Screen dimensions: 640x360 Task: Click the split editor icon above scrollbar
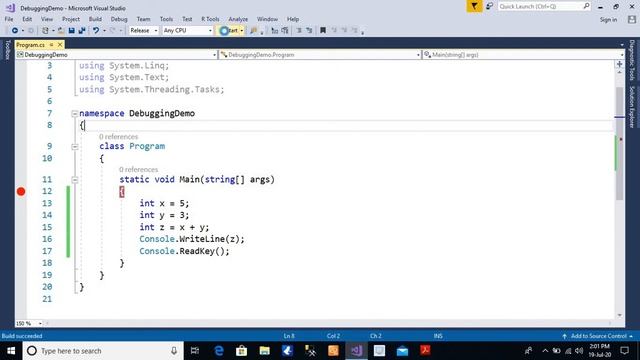click(x=620, y=64)
